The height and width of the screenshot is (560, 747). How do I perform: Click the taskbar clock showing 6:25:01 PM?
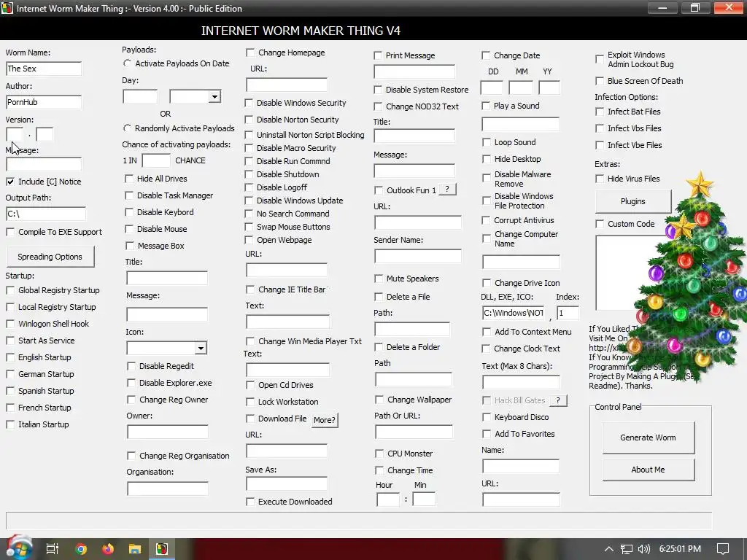pyautogui.click(x=680, y=549)
